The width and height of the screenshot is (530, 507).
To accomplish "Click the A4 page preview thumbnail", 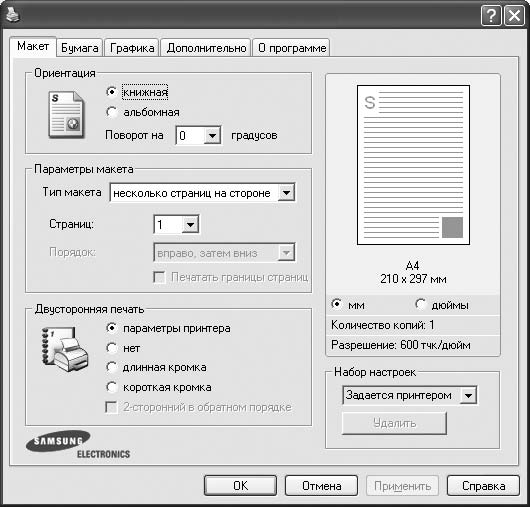I will (x=413, y=165).
